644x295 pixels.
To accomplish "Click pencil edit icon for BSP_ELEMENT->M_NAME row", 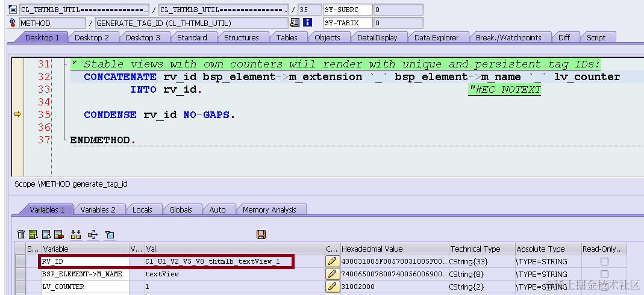I will coord(332,274).
